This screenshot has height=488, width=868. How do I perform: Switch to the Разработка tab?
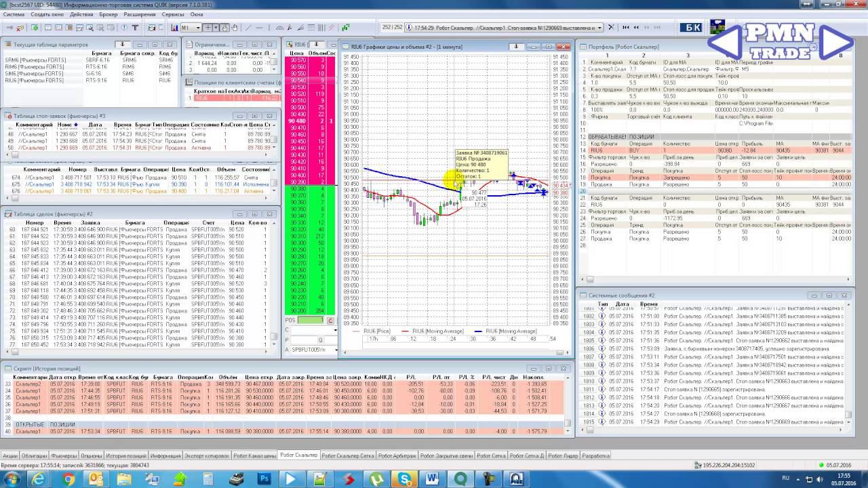click(x=595, y=456)
